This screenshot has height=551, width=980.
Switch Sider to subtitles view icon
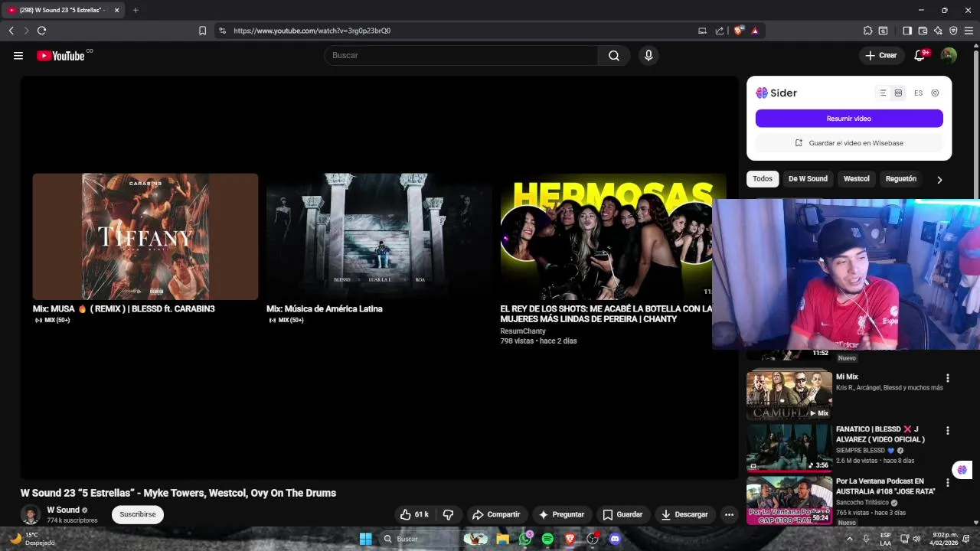click(898, 93)
